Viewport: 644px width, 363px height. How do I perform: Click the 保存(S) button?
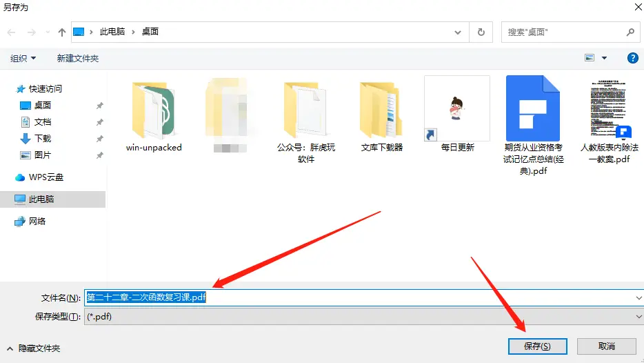537,346
